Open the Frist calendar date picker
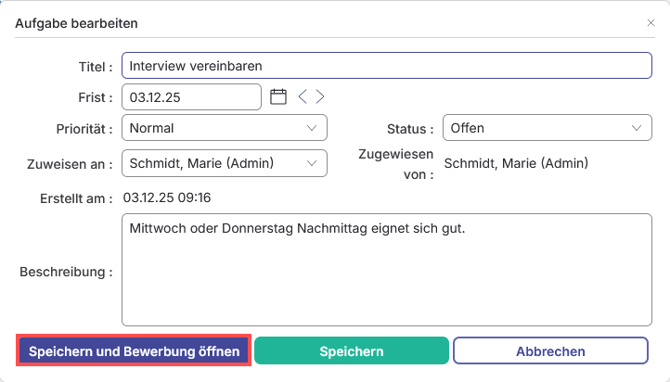Screen dimensions: 670x382 278,97
